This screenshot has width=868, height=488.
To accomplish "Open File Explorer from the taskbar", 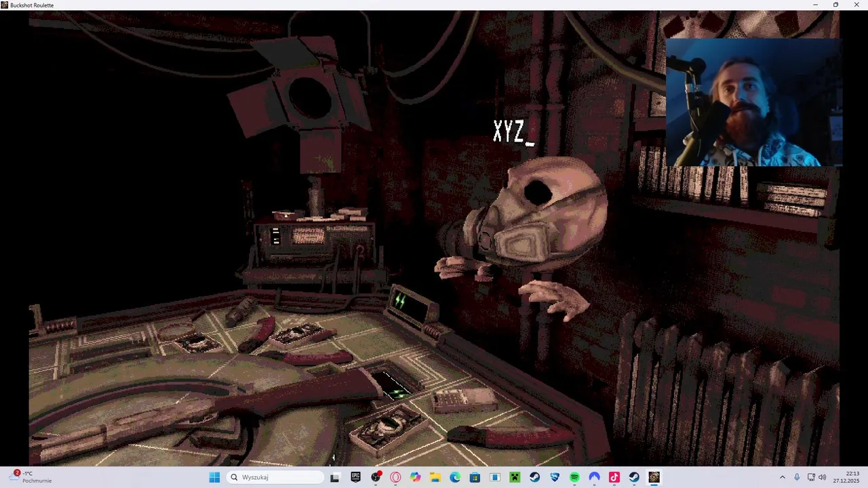I will [x=435, y=477].
